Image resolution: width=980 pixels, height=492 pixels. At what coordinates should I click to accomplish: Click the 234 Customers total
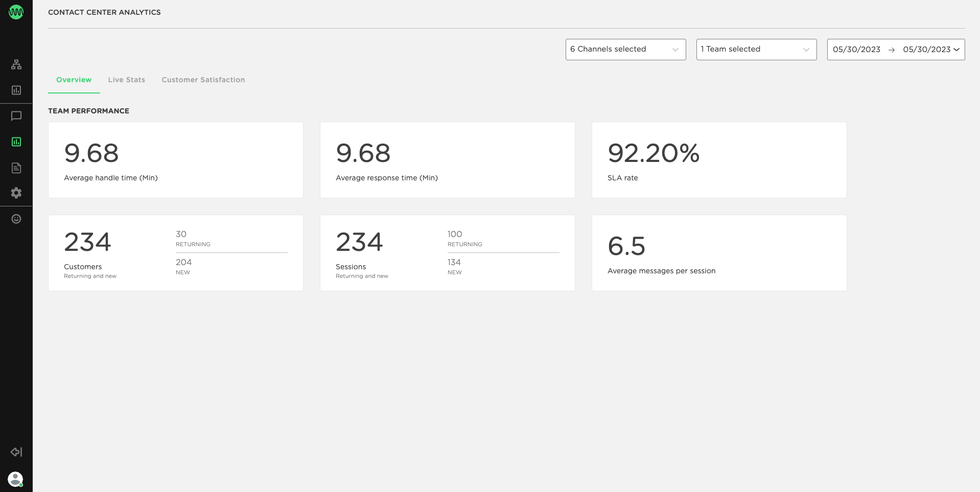pyautogui.click(x=87, y=242)
